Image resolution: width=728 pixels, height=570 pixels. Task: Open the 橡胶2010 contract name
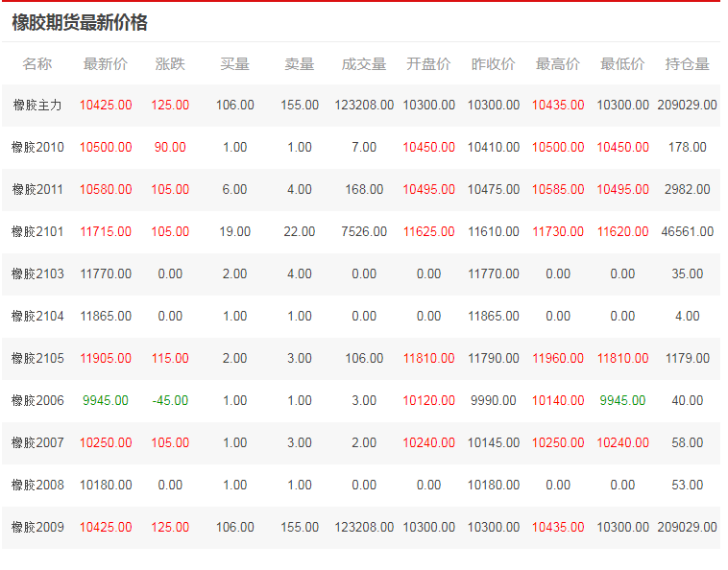click(x=37, y=147)
